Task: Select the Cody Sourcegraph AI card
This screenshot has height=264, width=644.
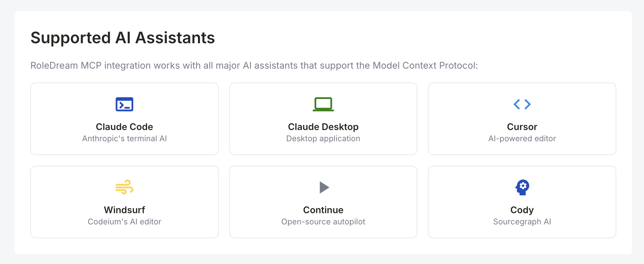Action: click(522, 202)
